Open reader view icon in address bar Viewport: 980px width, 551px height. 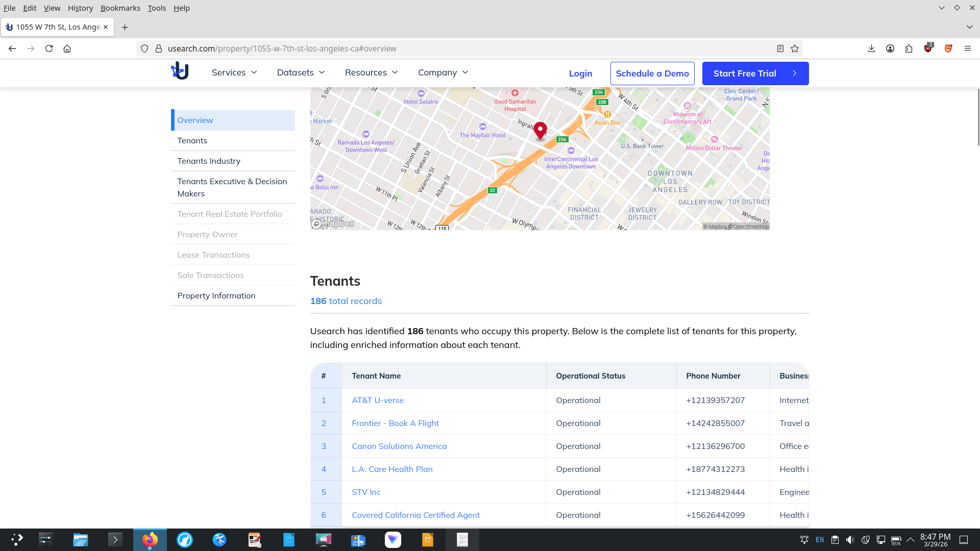point(780,48)
